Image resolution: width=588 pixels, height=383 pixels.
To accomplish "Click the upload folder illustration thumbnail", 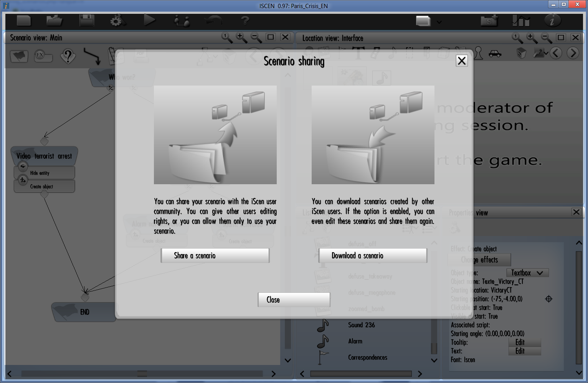I will pos(215,135).
